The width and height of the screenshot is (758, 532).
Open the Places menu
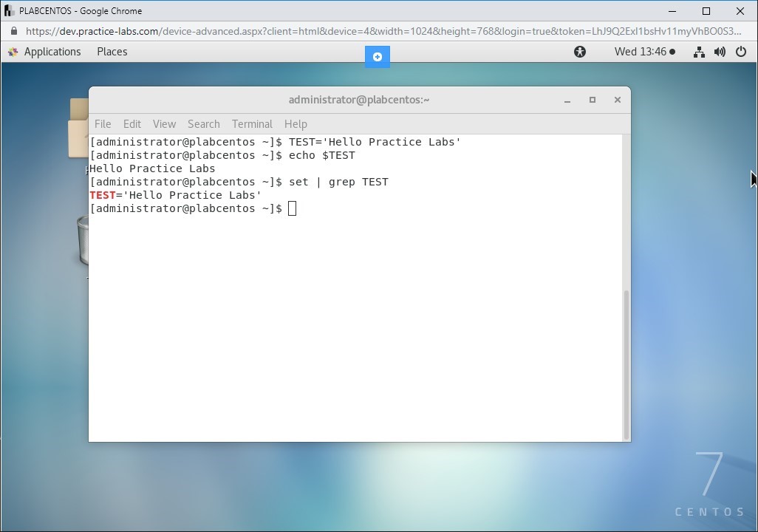[x=112, y=52]
